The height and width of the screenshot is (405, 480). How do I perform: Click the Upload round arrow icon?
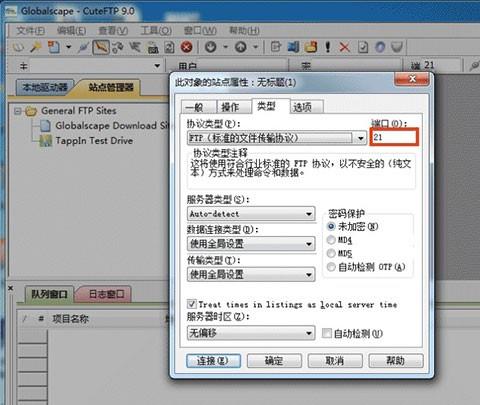coord(241,47)
